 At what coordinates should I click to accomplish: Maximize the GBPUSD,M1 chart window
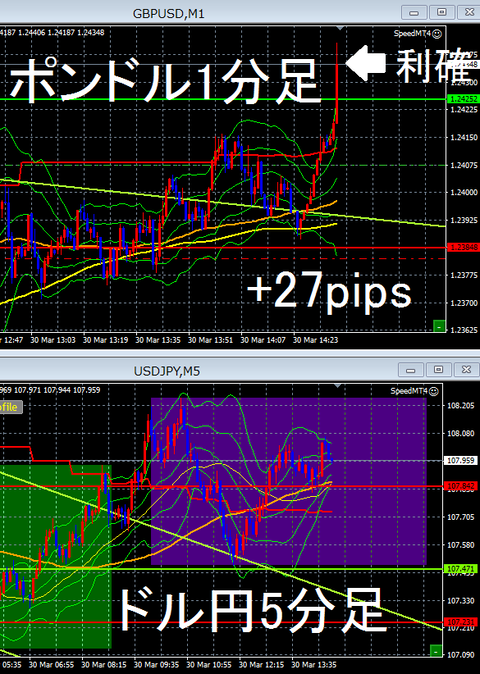(x=441, y=12)
